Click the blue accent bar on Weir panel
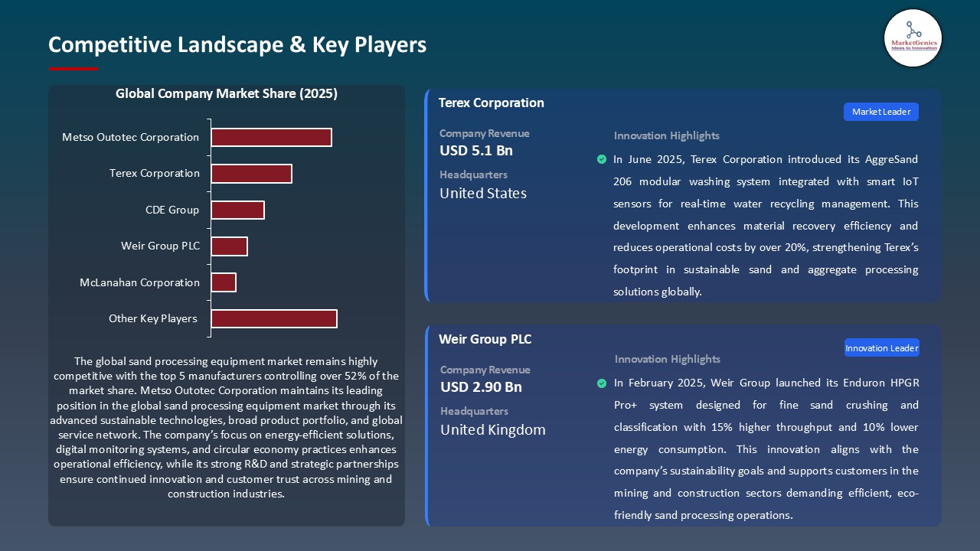The height and width of the screenshot is (551, 980). pos(426,425)
